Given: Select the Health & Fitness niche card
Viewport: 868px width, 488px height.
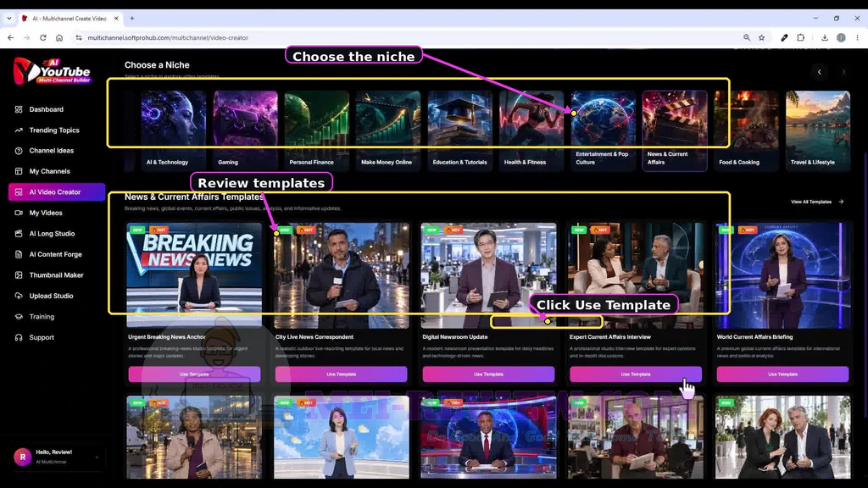Looking at the screenshot, I should click(531, 130).
